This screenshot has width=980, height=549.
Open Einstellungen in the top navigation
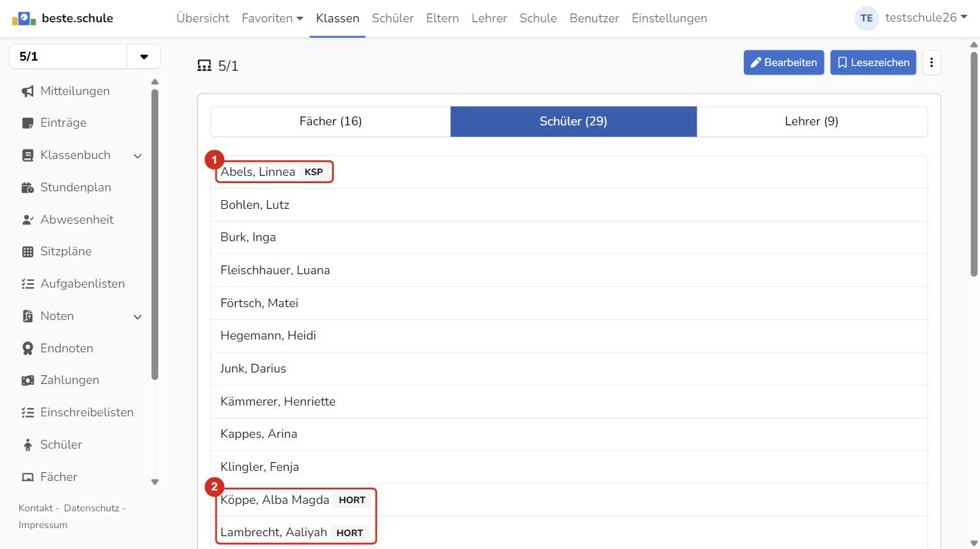click(669, 18)
